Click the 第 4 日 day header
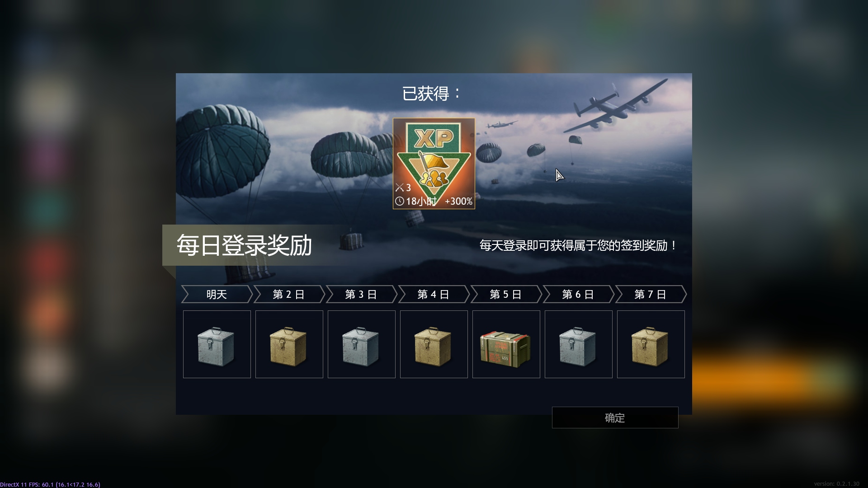This screenshot has height=488, width=868. 434,294
